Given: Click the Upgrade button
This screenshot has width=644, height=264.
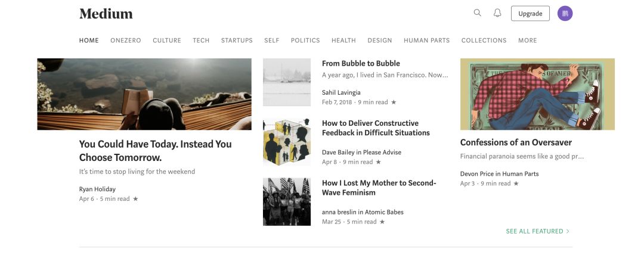Looking at the screenshot, I should pos(530,13).
